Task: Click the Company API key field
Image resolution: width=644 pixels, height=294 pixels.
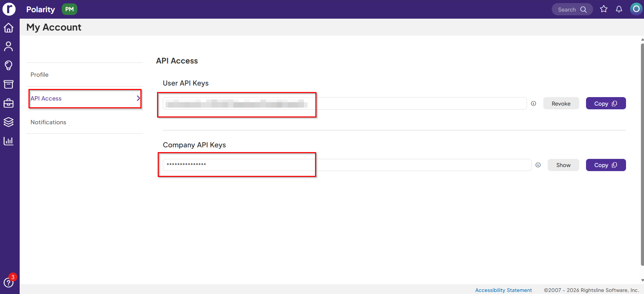Action: point(347,165)
